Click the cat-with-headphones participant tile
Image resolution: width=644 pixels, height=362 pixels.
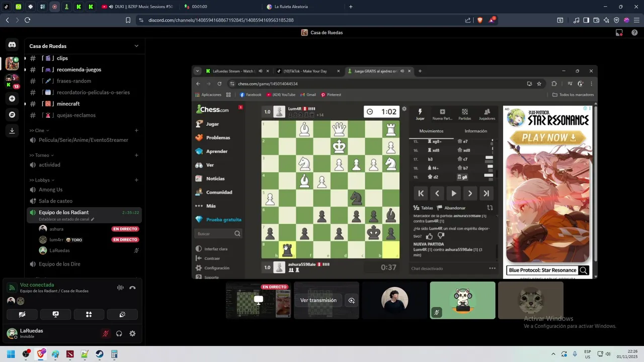pyautogui.click(x=462, y=300)
